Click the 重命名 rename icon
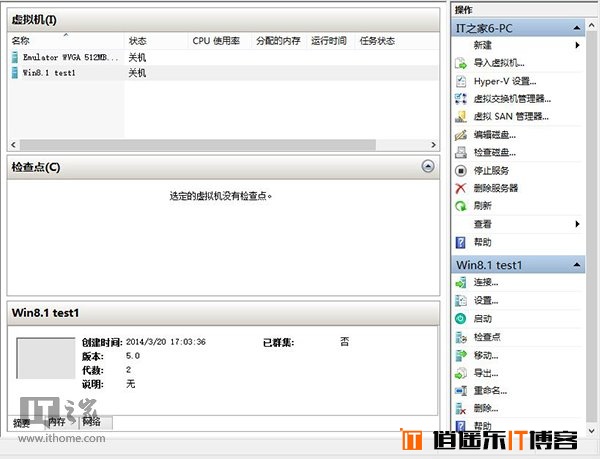Screen dimensions: 600x459 point(461,391)
